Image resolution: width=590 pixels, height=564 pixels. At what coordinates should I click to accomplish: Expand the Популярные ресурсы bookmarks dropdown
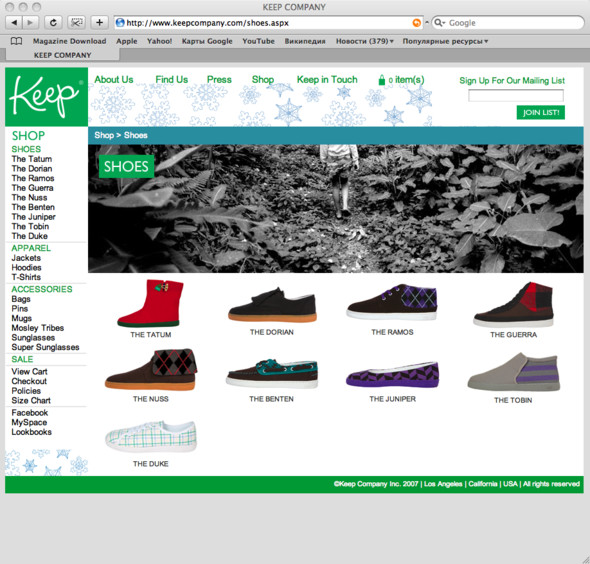(445, 41)
